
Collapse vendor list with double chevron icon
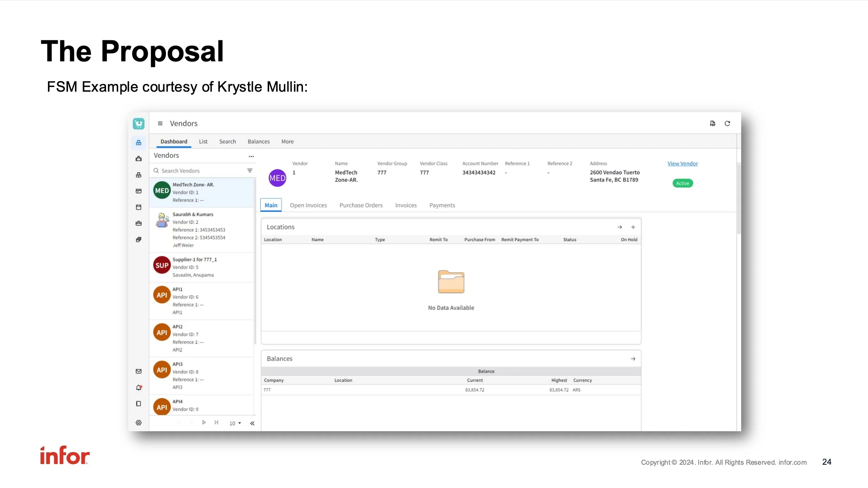pos(252,423)
